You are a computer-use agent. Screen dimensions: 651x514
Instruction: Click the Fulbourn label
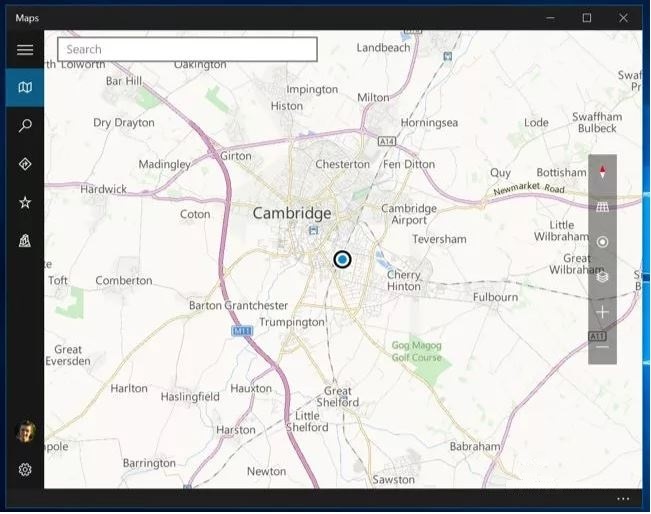point(495,297)
